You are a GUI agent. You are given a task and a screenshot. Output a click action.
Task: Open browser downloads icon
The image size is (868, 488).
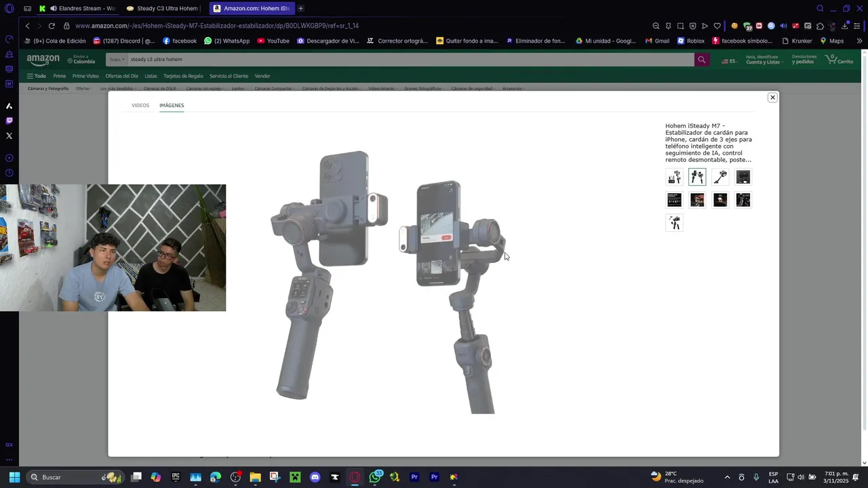pos(844,26)
